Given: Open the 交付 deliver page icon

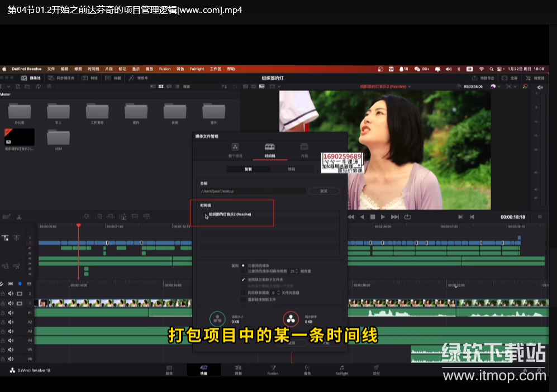Looking at the screenshot, I should pos(376,370).
